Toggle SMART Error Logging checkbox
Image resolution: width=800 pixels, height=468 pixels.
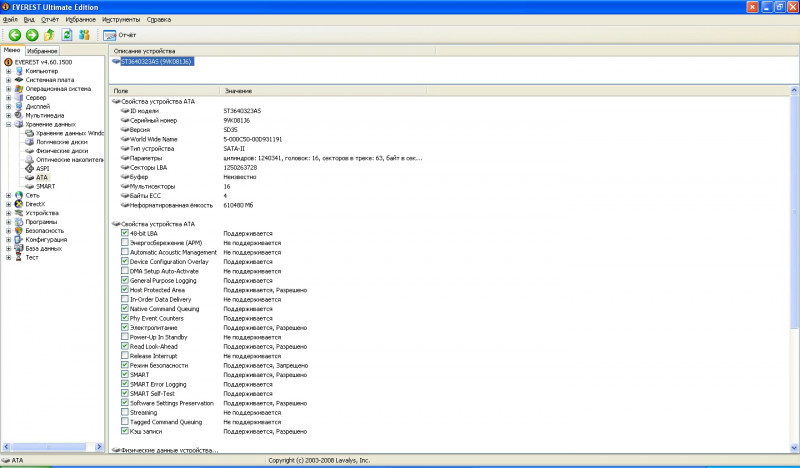(124, 384)
